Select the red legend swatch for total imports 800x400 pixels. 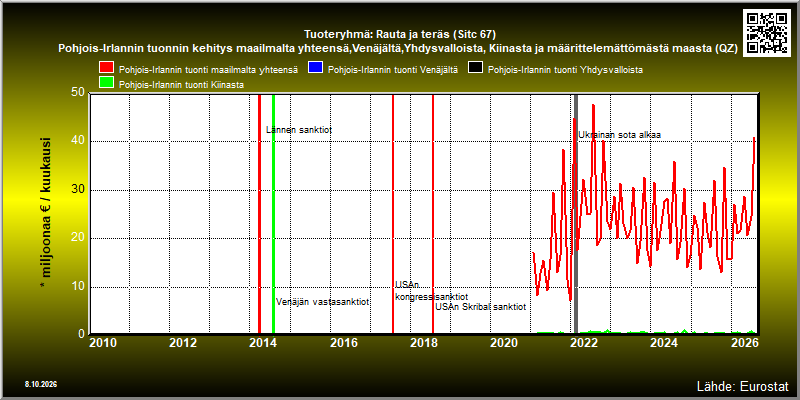107,69
